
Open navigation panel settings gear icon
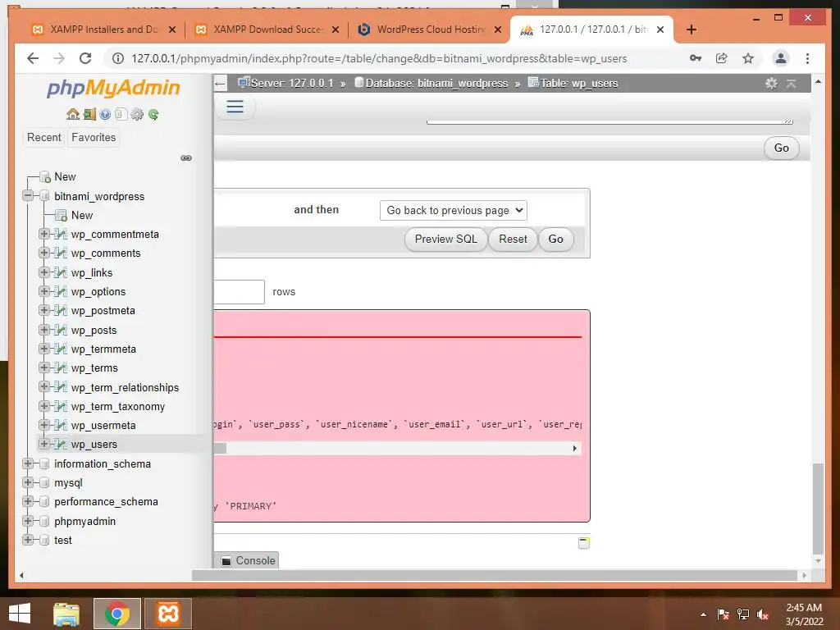coord(137,114)
